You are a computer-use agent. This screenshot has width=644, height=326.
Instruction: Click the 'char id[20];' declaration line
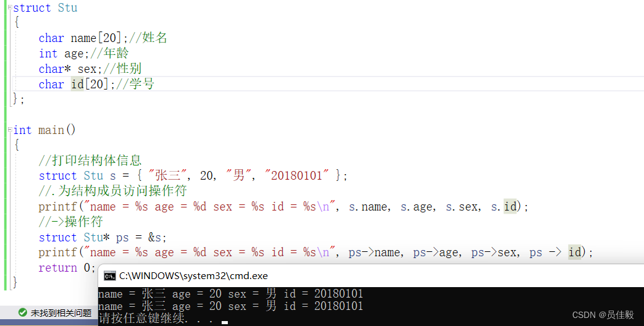coord(96,84)
